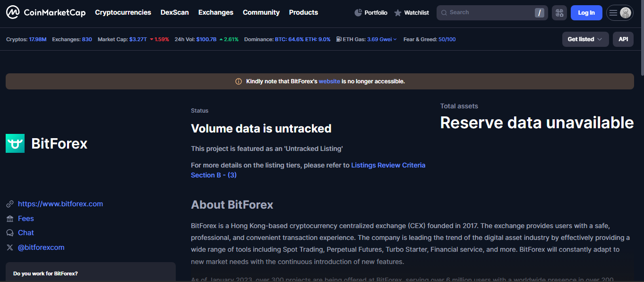Expand the ETH Gas 3.69 Gwei dropdown

(x=382, y=39)
